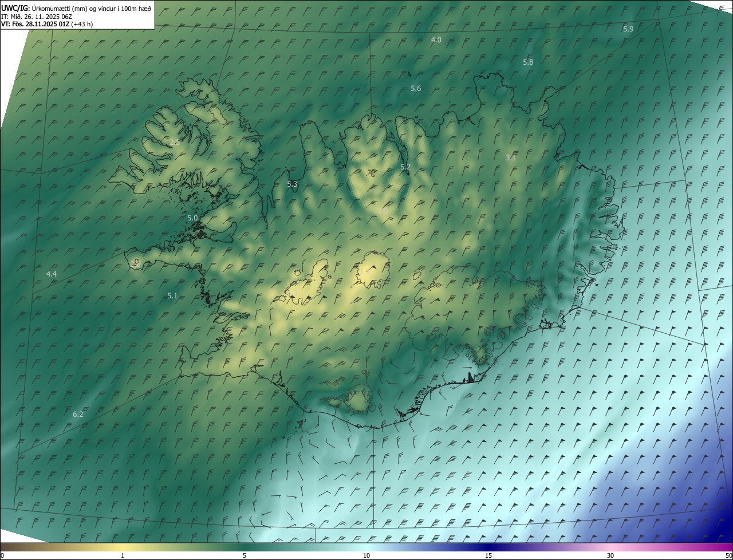This screenshot has height=560, width=733.
Task: Click the 15 tick on the colour scale
Action: click(488, 555)
